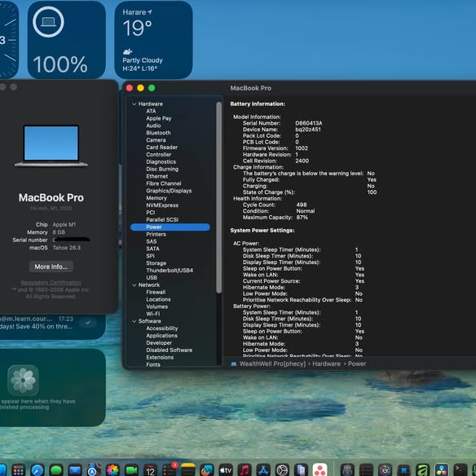Click Power in the path bar
Image resolution: width=476 pixels, height=476 pixels.
coord(357,364)
